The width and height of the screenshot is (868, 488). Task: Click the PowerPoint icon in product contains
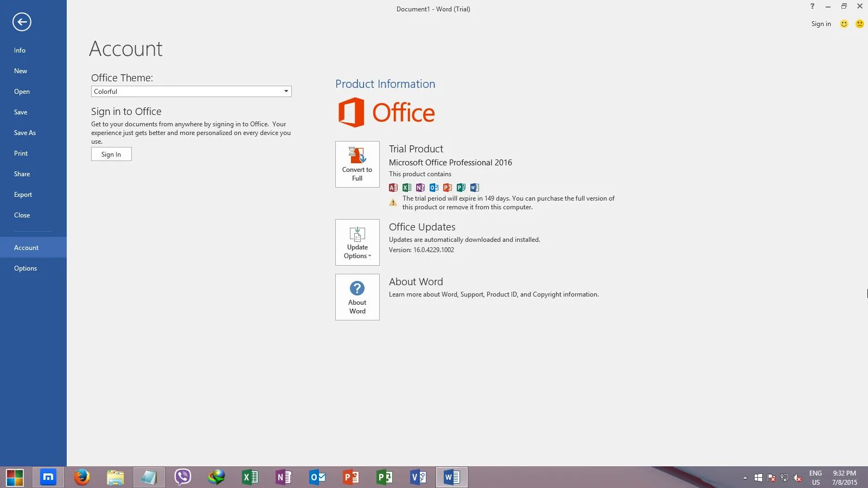[448, 188]
